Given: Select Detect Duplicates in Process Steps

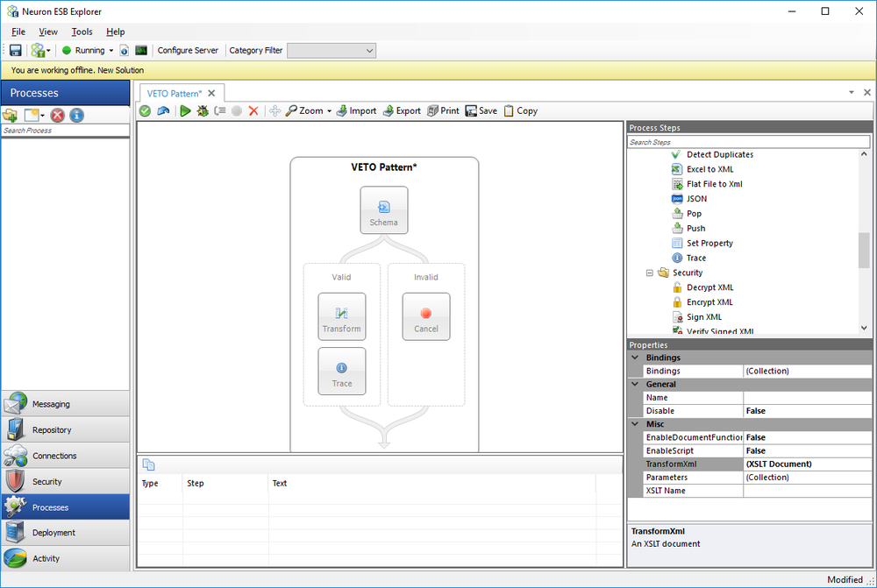Looking at the screenshot, I should coord(719,154).
